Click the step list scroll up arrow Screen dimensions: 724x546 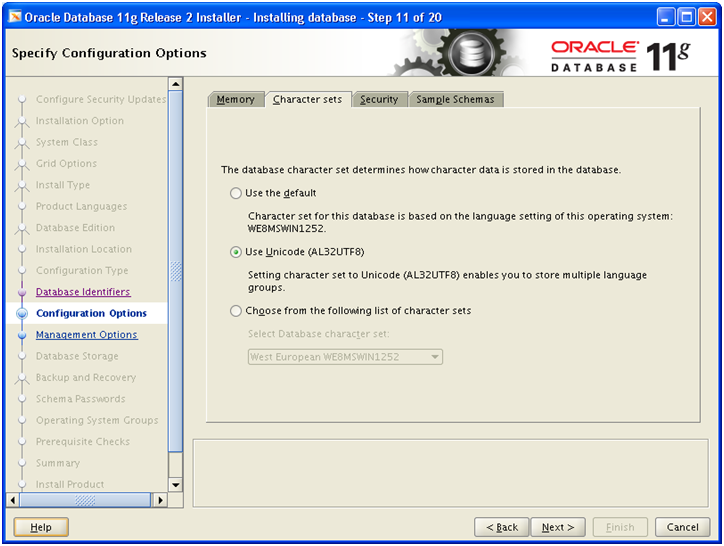175,84
